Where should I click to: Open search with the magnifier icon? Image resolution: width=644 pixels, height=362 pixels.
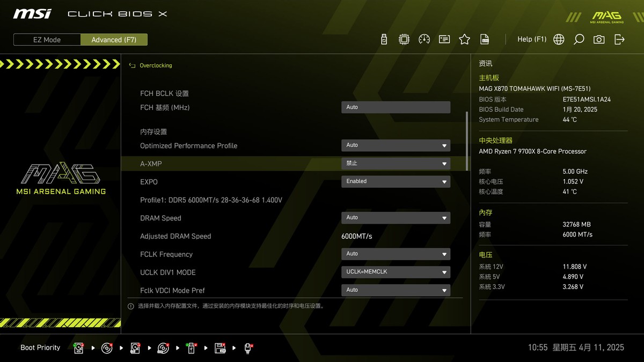[x=579, y=39]
